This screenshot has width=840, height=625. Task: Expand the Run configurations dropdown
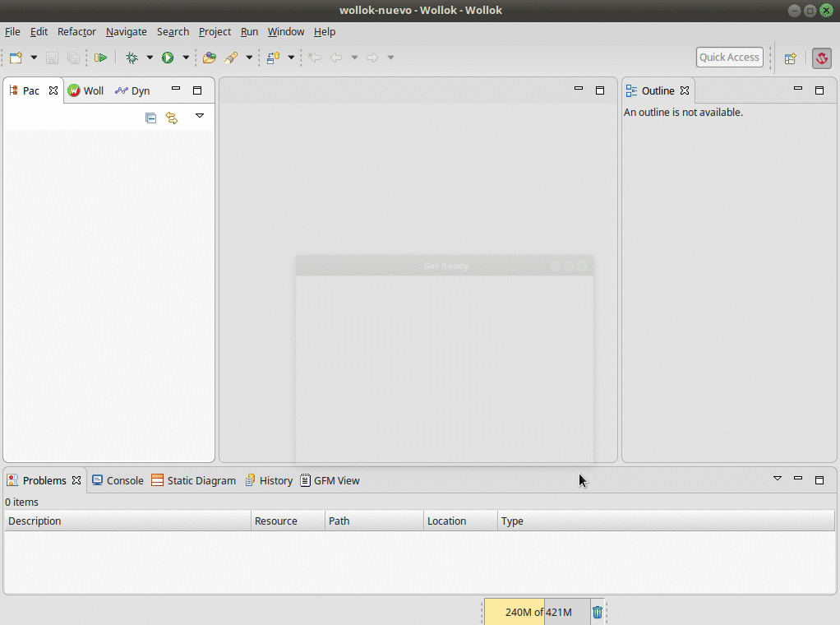point(186,58)
